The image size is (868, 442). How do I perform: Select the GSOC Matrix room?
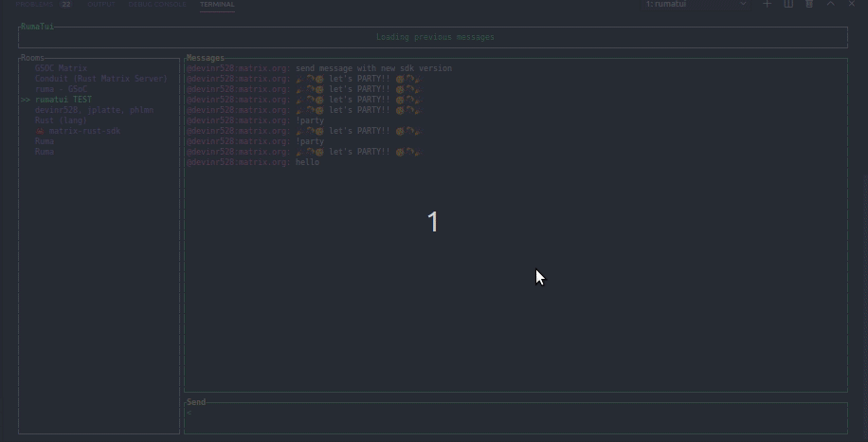[61, 68]
